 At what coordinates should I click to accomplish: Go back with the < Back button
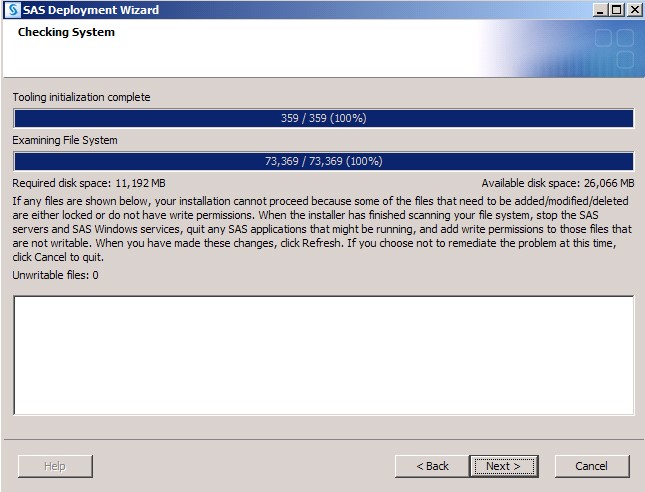432,466
